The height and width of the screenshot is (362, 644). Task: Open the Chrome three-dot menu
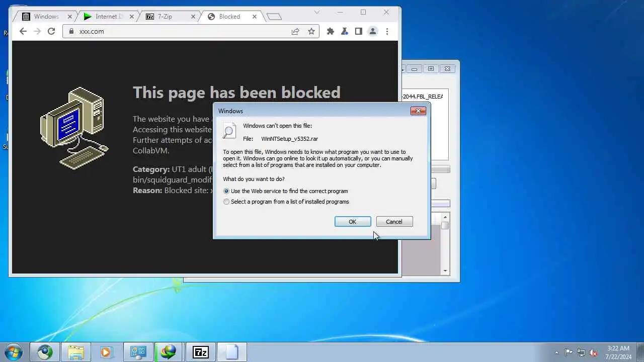(387, 31)
